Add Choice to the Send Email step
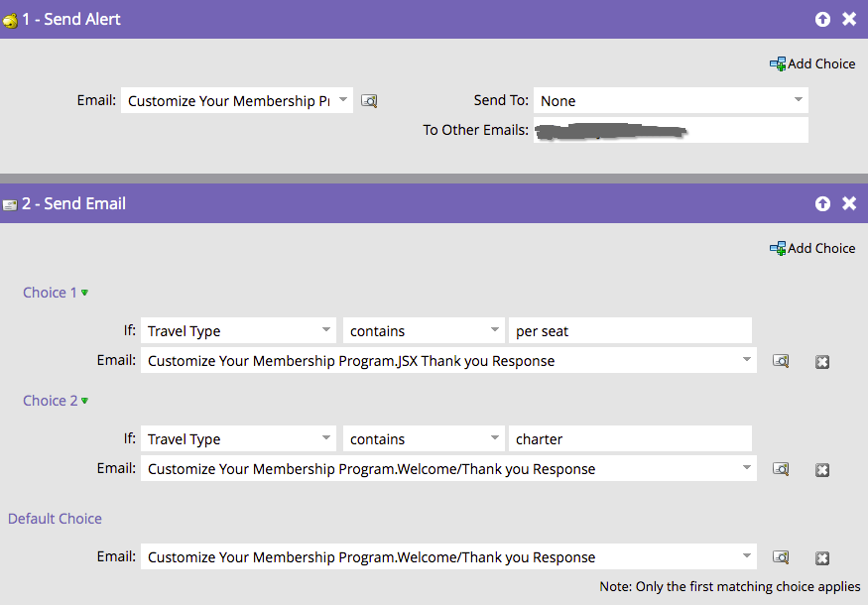 [811, 248]
